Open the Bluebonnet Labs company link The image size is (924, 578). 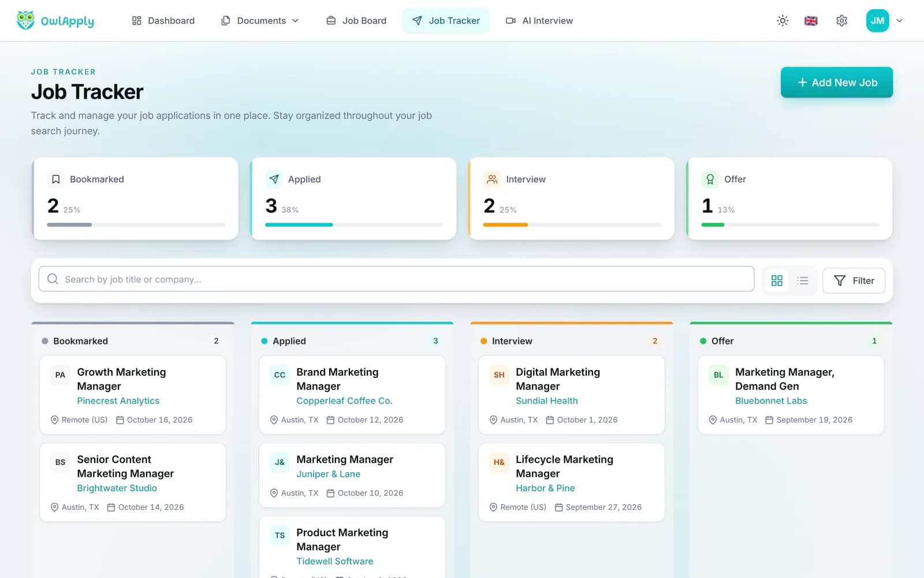[x=771, y=401]
